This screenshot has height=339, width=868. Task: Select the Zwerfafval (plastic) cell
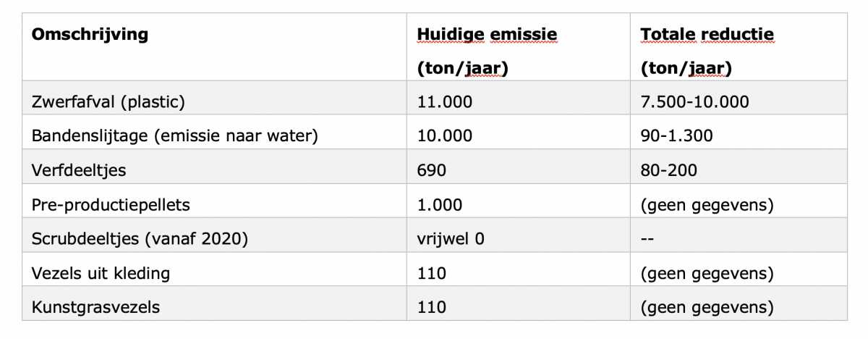108,101
